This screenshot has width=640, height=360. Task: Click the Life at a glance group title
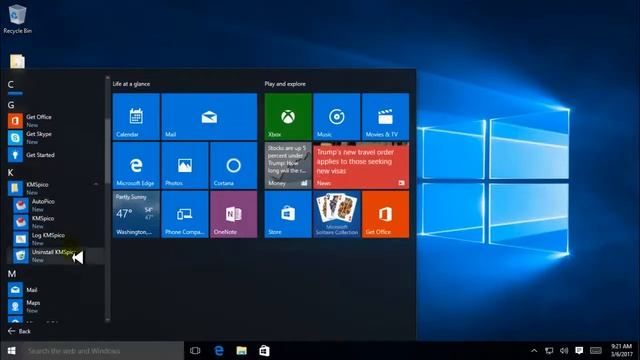pyautogui.click(x=131, y=84)
